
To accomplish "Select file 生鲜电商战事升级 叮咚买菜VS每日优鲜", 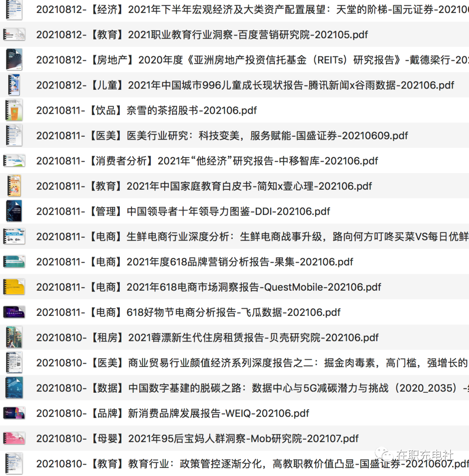I will click(253, 236).
